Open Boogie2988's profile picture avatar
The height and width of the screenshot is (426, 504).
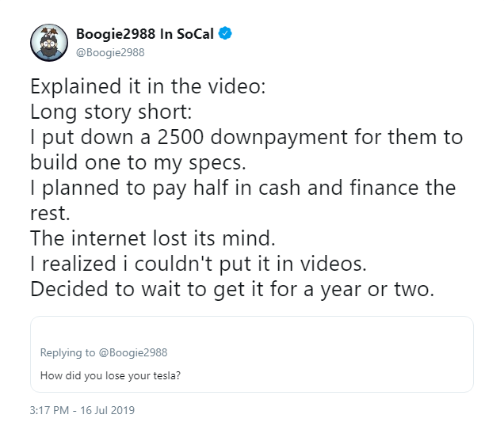click(x=49, y=42)
